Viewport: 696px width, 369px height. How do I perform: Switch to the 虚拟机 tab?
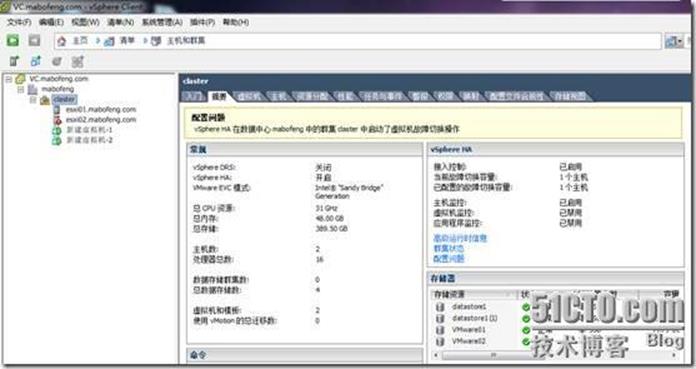point(250,96)
